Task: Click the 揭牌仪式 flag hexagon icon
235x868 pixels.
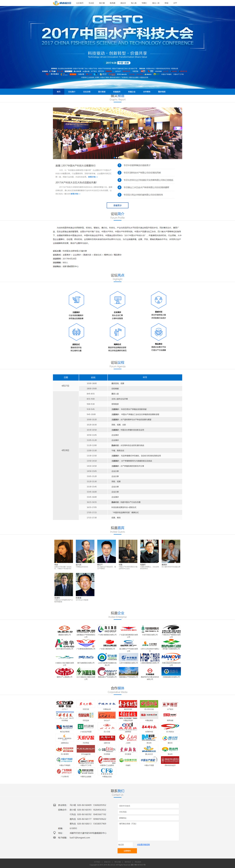Action: pyautogui.click(x=117, y=332)
